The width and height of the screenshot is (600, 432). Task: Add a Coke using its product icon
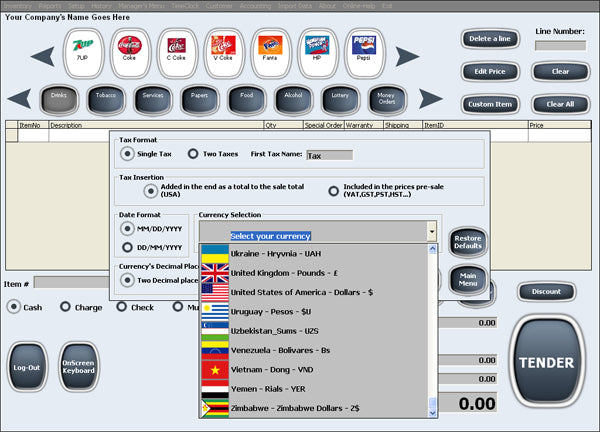[x=130, y=53]
